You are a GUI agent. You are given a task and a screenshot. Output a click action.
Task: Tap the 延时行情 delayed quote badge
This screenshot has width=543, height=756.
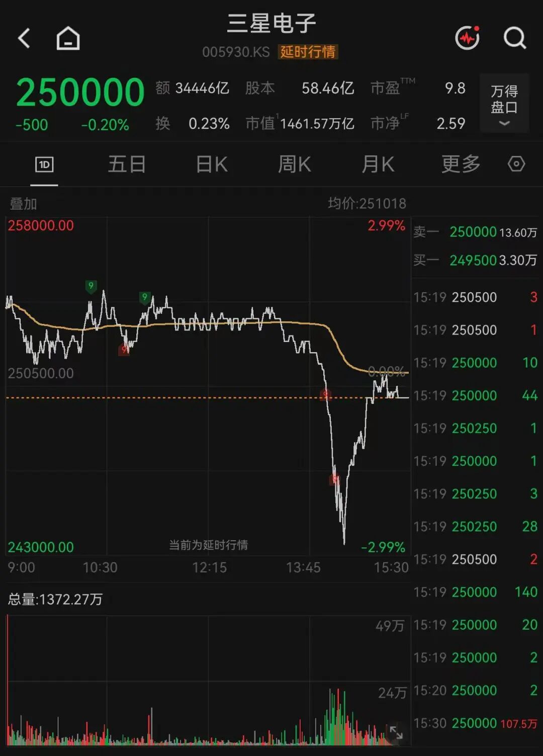click(308, 52)
